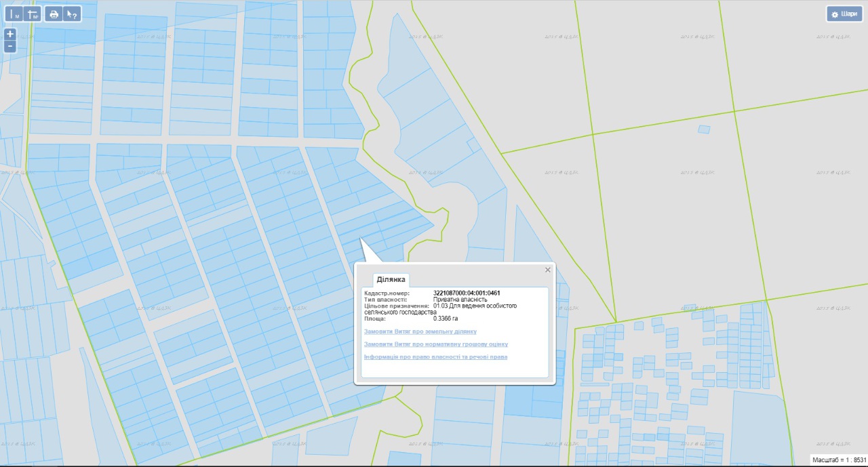Click the Цільове призначення label

click(x=397, y=306)
